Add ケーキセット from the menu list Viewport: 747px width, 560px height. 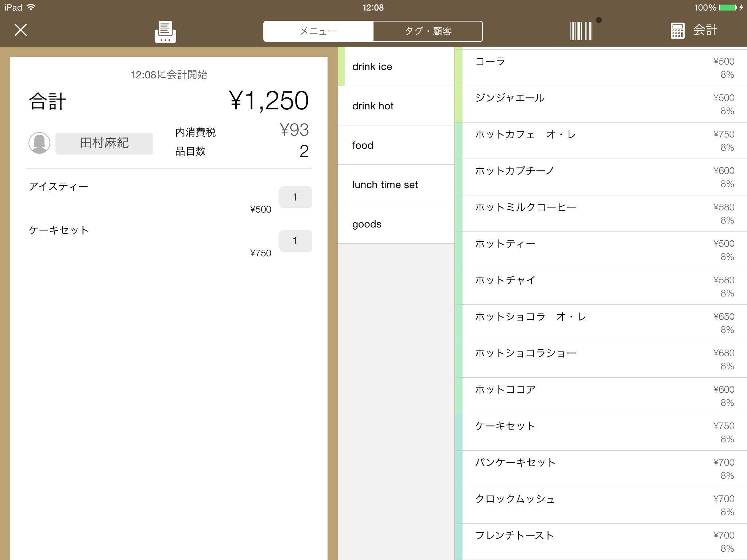pos(601,432)
